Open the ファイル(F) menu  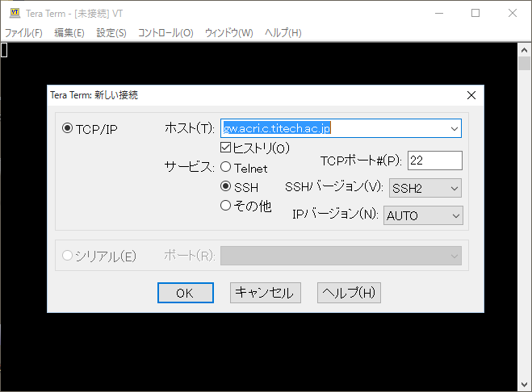coord(23,33)
